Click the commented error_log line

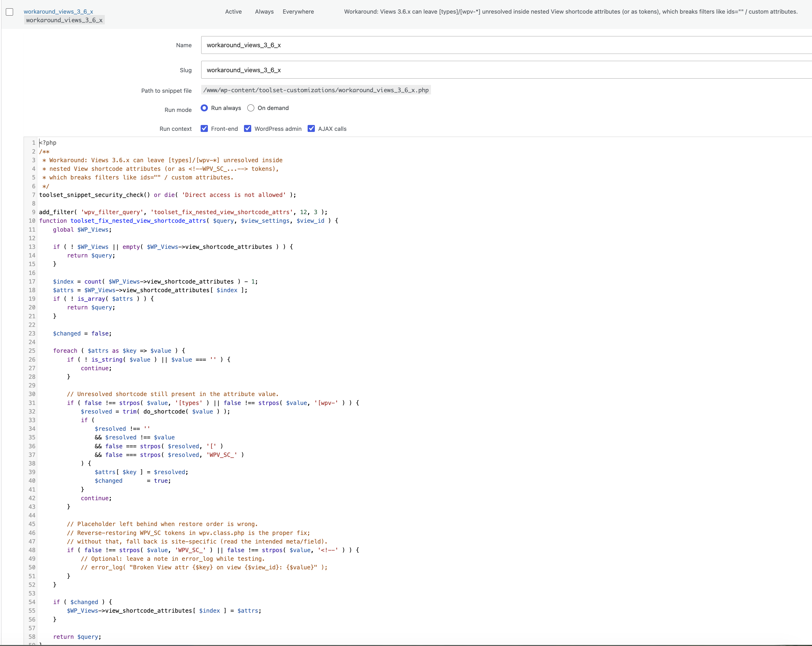click(x=204, y=567)
